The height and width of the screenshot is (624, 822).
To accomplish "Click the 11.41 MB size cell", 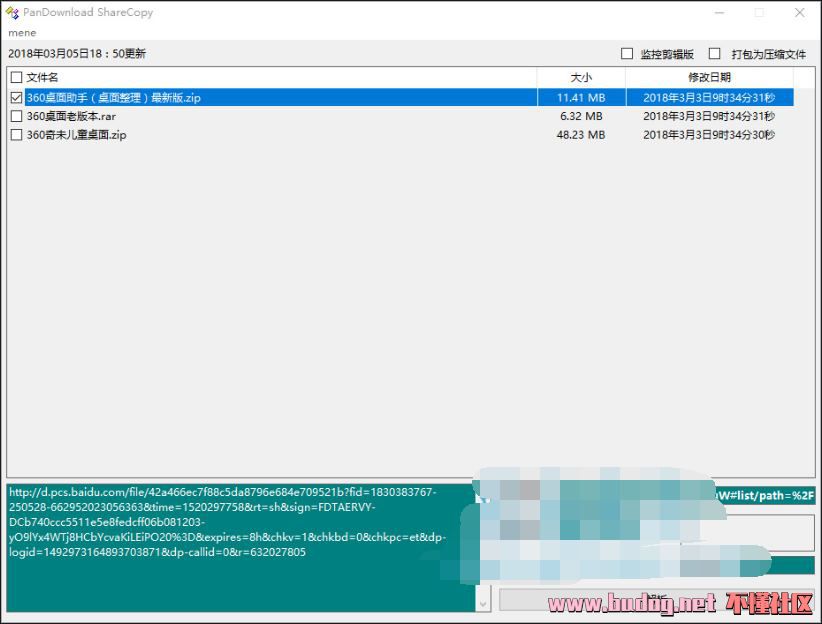I will coord(581,98).
